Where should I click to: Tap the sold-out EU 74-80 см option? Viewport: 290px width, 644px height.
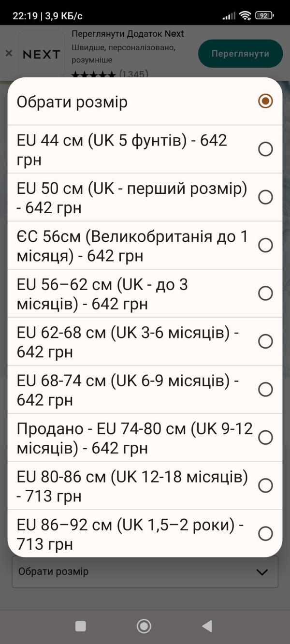(x=145, y=438)
